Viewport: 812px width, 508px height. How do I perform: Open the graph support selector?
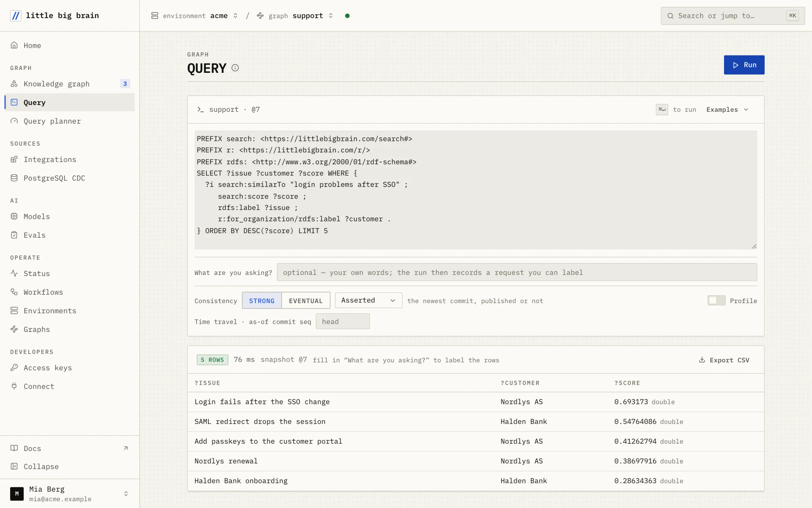[295, 16]
